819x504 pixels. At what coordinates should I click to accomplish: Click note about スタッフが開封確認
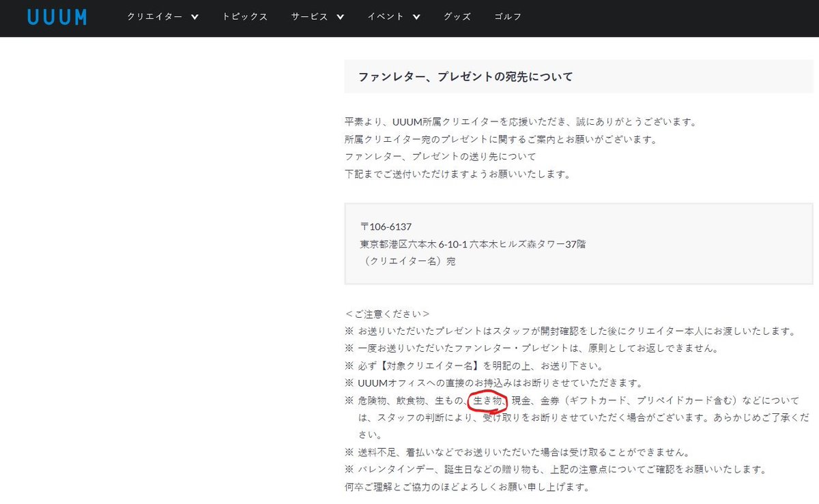coord(571,331)
